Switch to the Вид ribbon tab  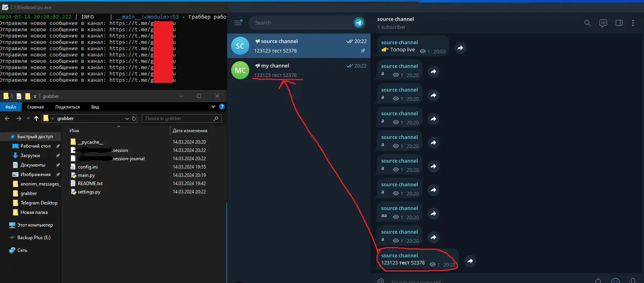pos(95,107)
